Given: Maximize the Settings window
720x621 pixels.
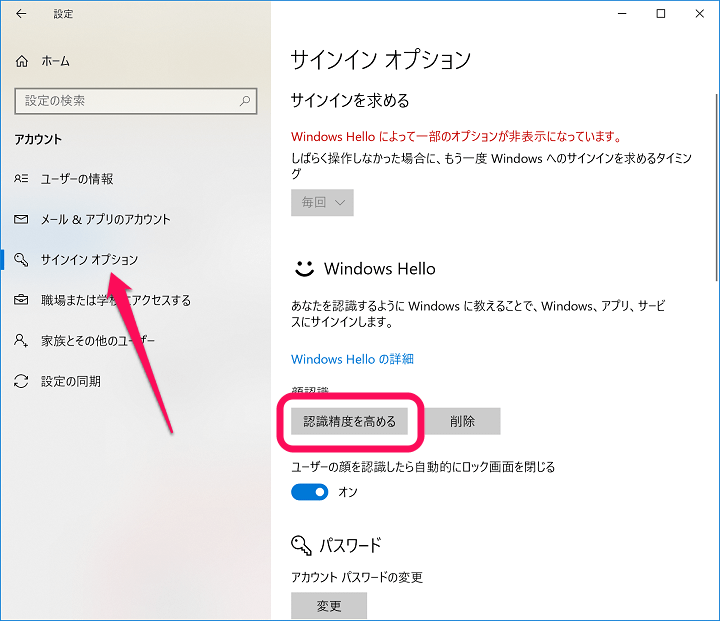Looking at the screenshot, I should [x=661, y=14].
